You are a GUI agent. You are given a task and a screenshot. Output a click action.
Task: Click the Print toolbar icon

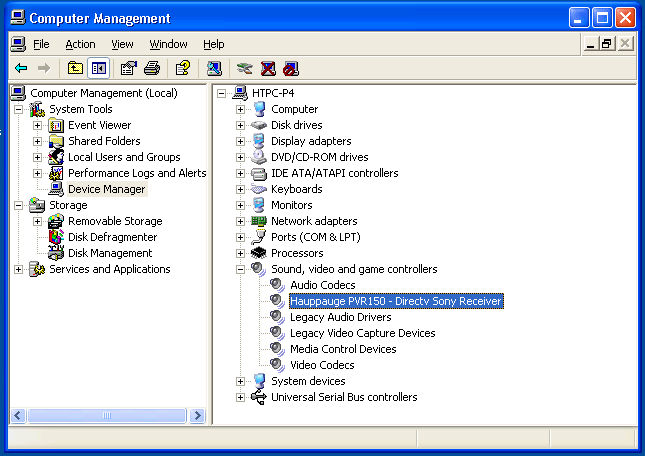point(151,68)
